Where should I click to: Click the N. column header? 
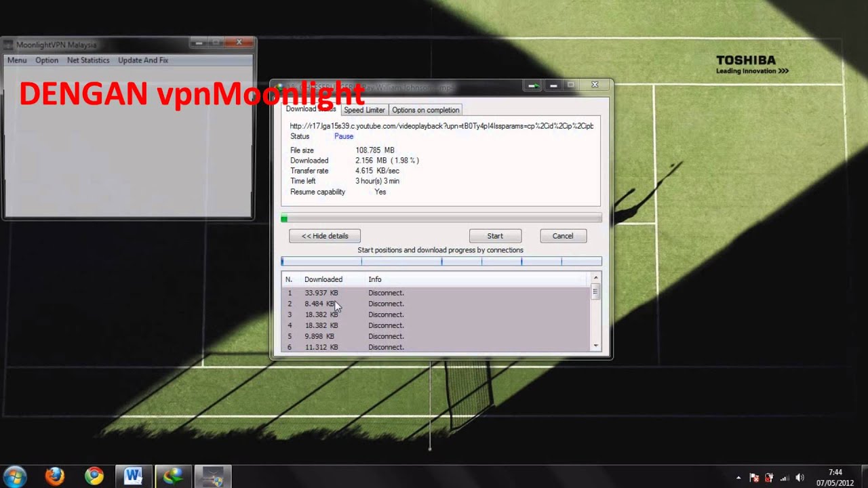(x=288, y=279)
